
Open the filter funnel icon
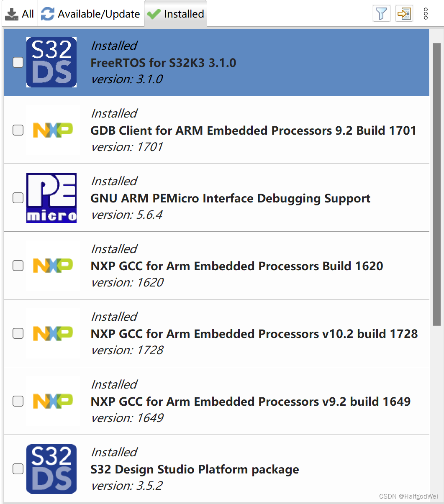[x=381, y=13]
